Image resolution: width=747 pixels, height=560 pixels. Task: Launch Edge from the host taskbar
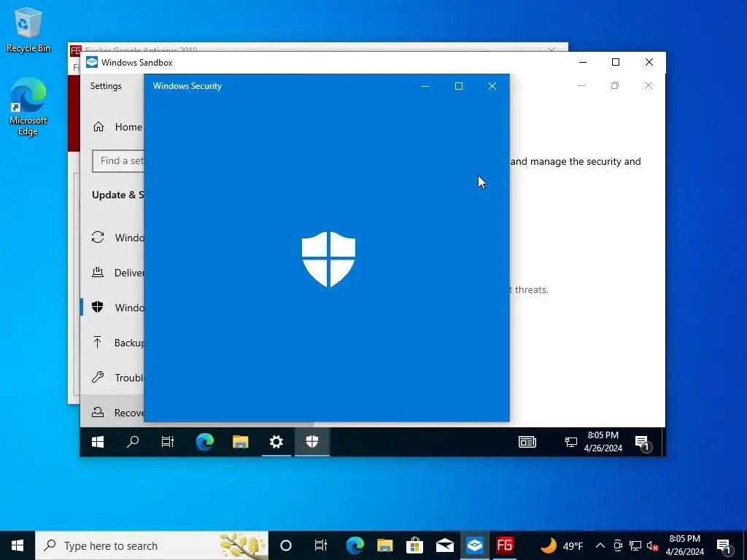point(355,545)
